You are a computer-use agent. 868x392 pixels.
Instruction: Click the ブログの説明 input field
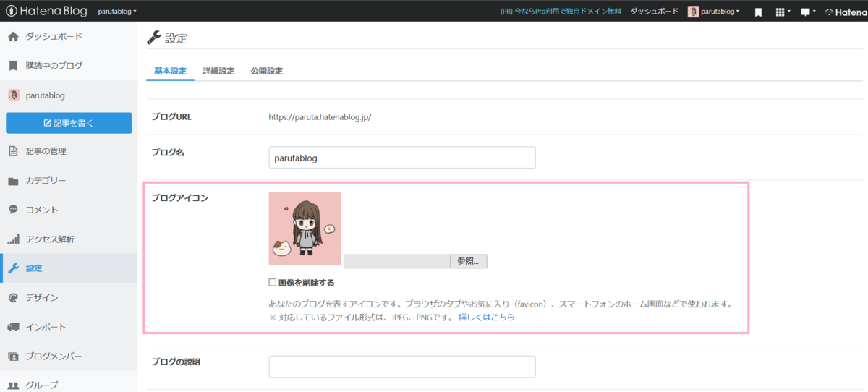402,367
